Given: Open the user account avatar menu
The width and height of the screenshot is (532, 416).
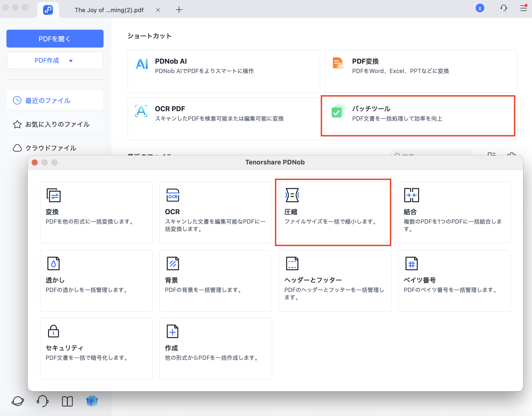Looking at the screenshot, I should (x=480, y=8).
